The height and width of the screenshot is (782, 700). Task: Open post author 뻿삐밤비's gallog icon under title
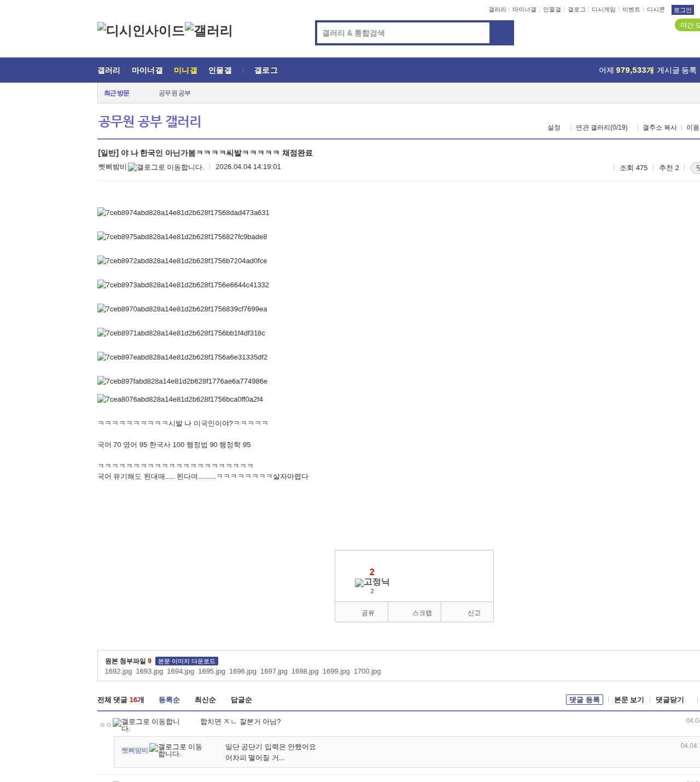[166, 167]
